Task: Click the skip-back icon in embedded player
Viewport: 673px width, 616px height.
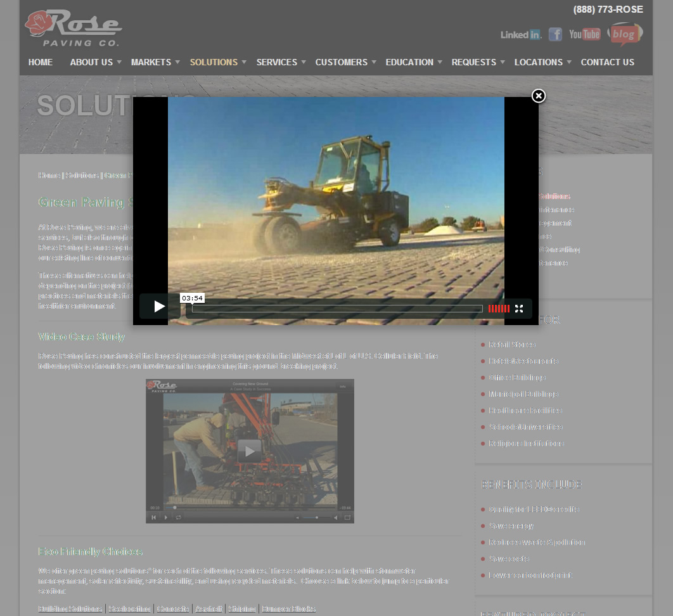Action: (x=153, y=517)
